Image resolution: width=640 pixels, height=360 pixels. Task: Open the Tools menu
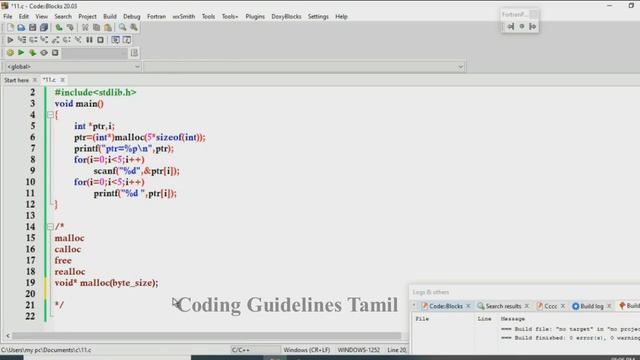[208, 16]
